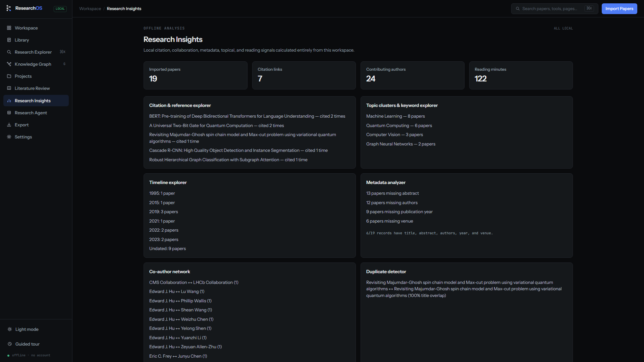
Task: Click Edward J. Hu ↔ Zeyuan Allen-Zhu entry
Action: point(185,347)
